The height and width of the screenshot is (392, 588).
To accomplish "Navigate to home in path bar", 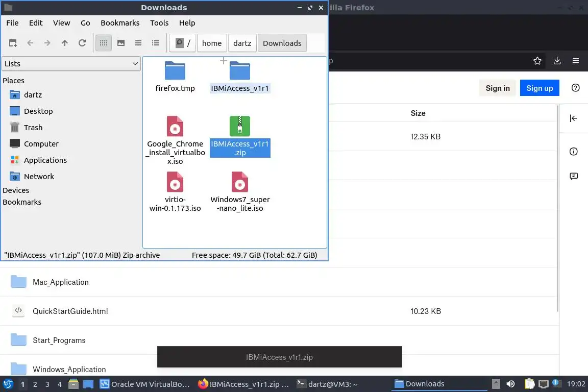I will [x=212, y=43].
